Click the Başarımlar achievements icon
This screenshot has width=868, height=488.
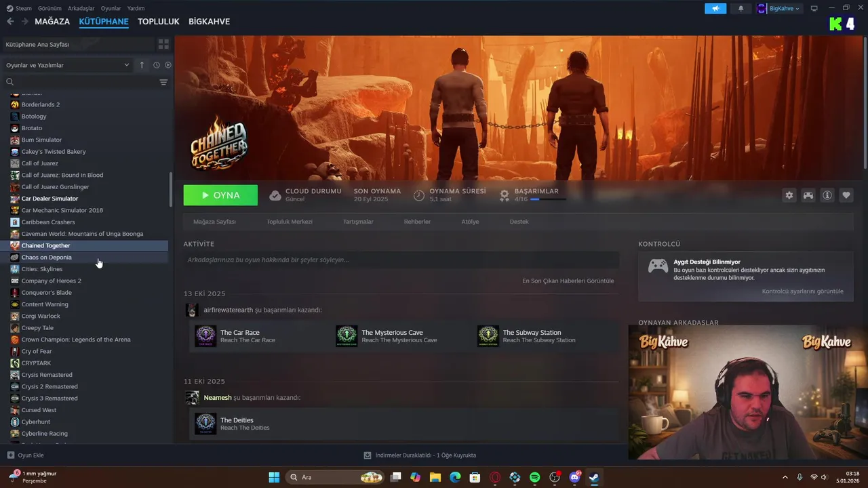click(x=505, y=195)
